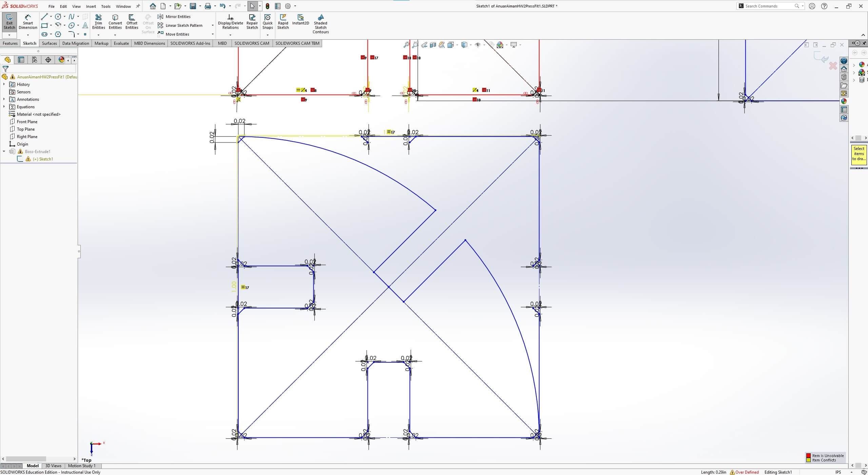
Task: Select the Circle sketch tool
Action: (x=58, y=17)
